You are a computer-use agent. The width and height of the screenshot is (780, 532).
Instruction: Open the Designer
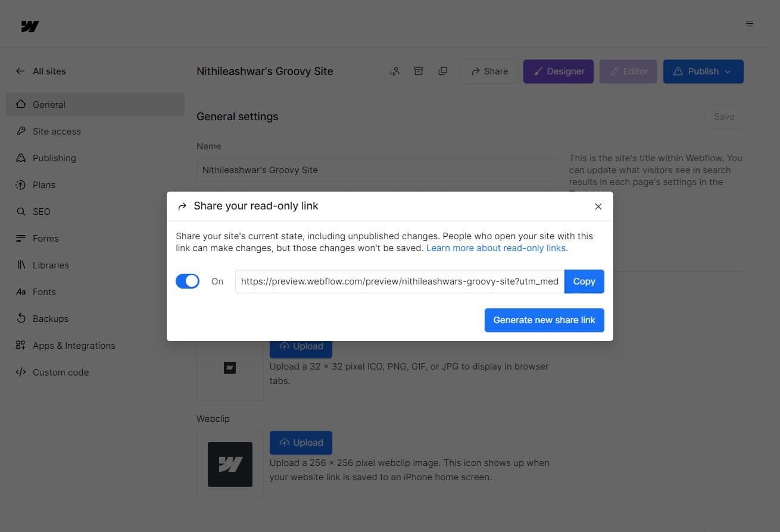tap(558, 71)
